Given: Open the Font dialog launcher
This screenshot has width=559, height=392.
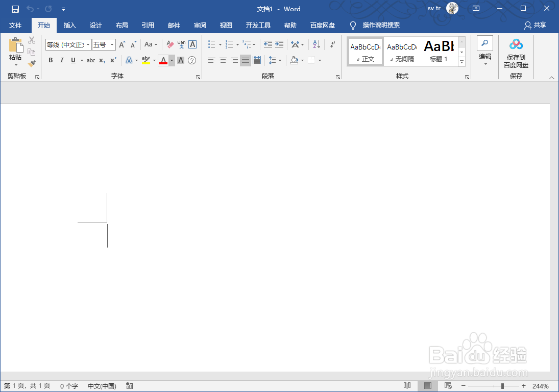Looking at the screenshot, I should pyautogui.click(x=198, y=77).
